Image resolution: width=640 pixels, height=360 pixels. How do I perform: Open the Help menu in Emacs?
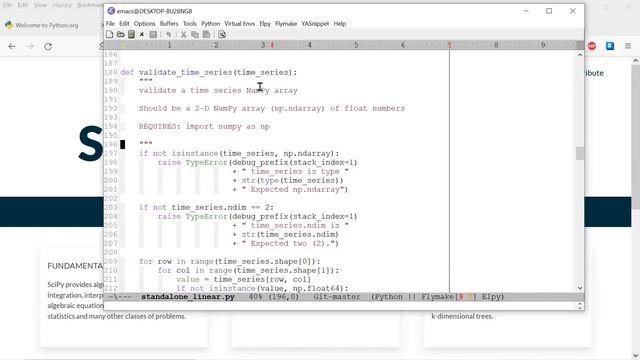pyautogui.click(x=340, y=24)
